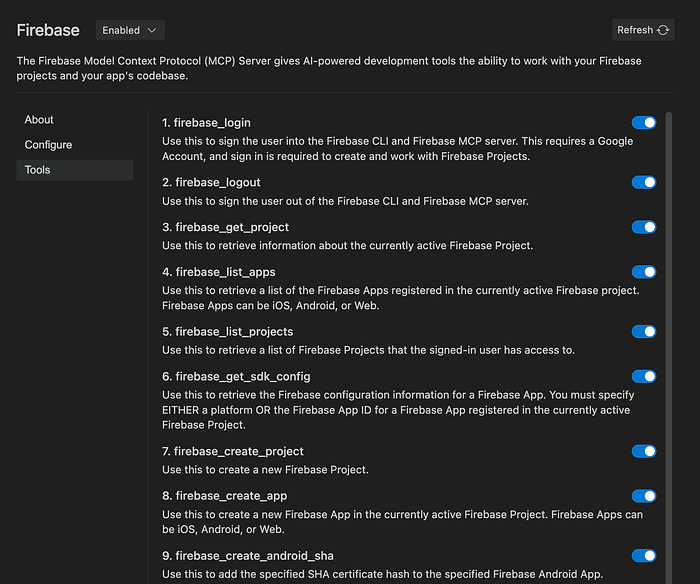
Task: Click the '2. firebase_logout' tool name
Action: [211, 182]
